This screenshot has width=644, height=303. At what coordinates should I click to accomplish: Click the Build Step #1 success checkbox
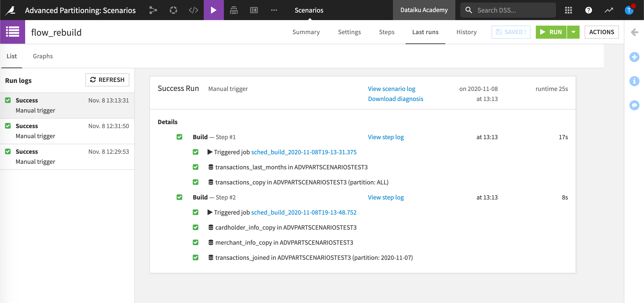click(179, 137)
